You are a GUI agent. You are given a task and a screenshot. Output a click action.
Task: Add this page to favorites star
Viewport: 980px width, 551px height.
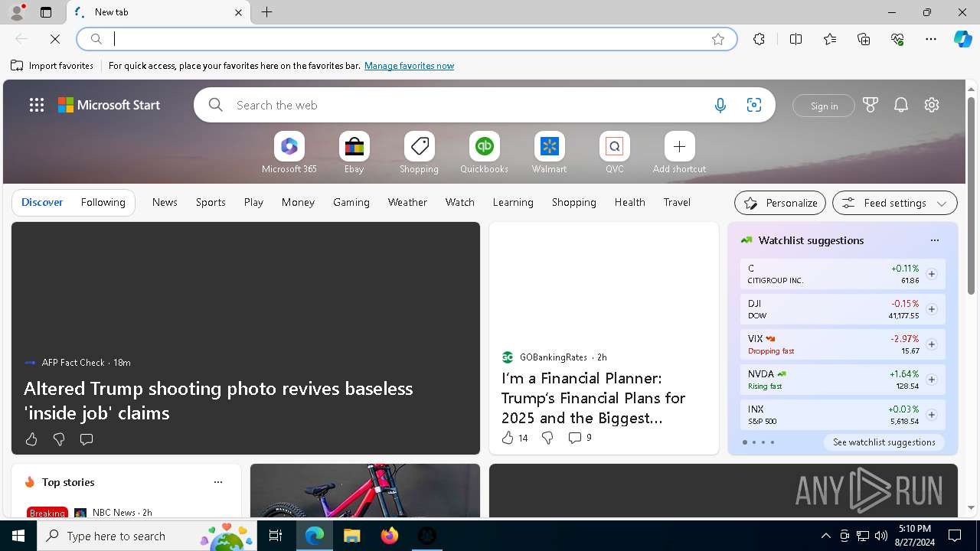[718, 39]
